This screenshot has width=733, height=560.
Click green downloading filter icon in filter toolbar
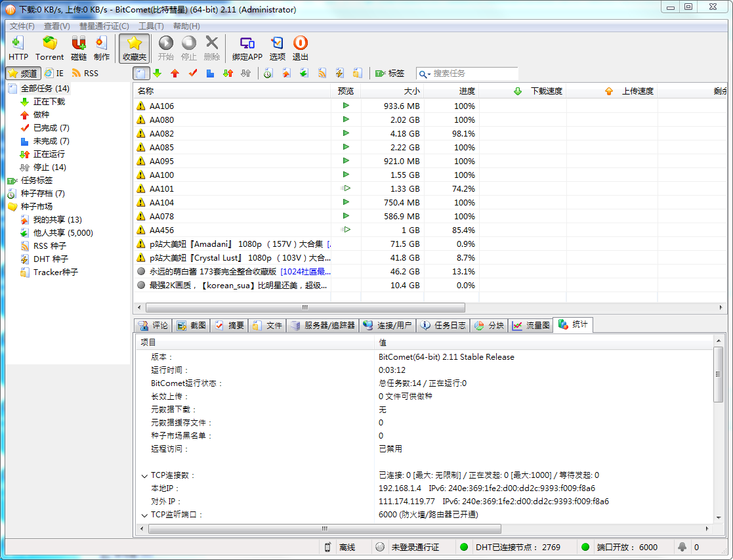(157, 73)
